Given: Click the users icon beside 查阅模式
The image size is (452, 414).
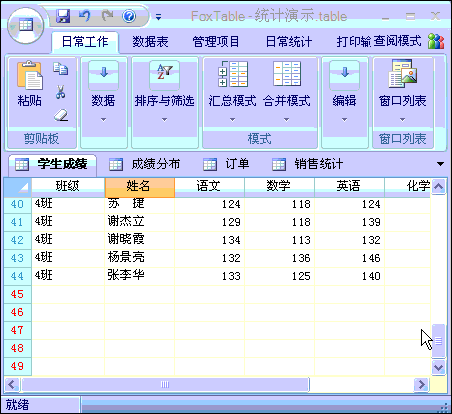Looking at the screenshot, I should click(436, 41).
